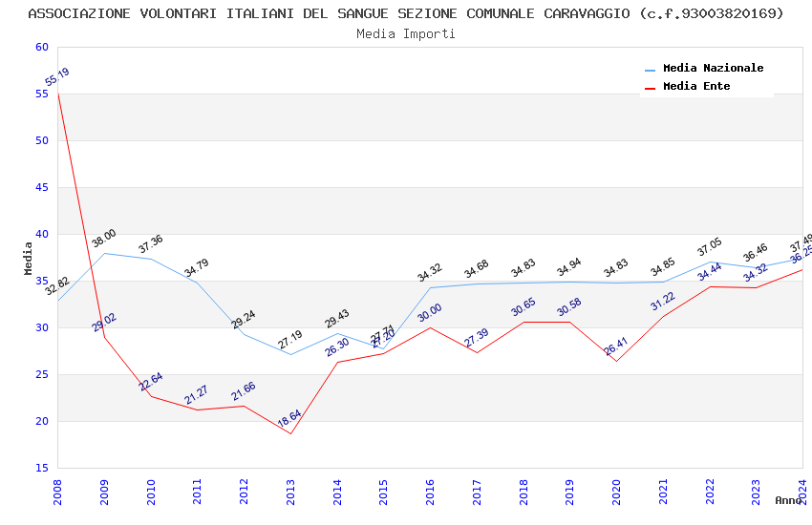
Task: Click the 30.65 data label
Action: point(524,306)
